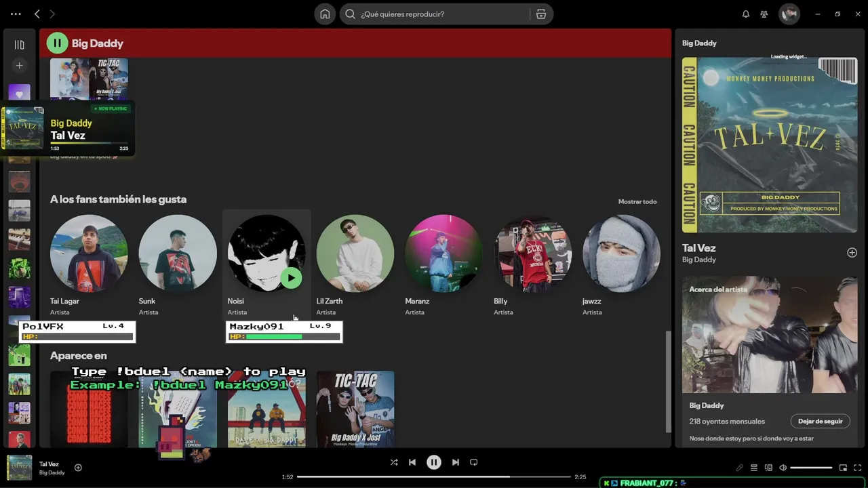
Task: Open the now playing thumbnail in player bar
Action: coord(19,468)
